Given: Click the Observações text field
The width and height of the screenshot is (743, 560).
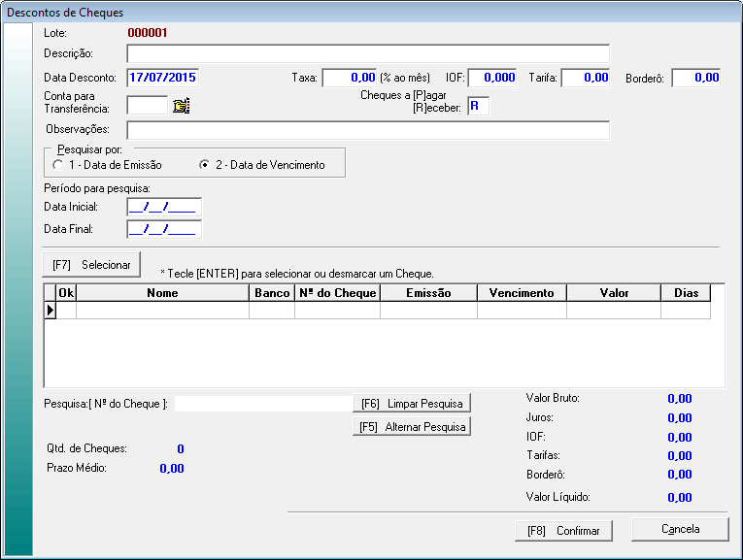Looking at the screenshot, I should [367, 130].
